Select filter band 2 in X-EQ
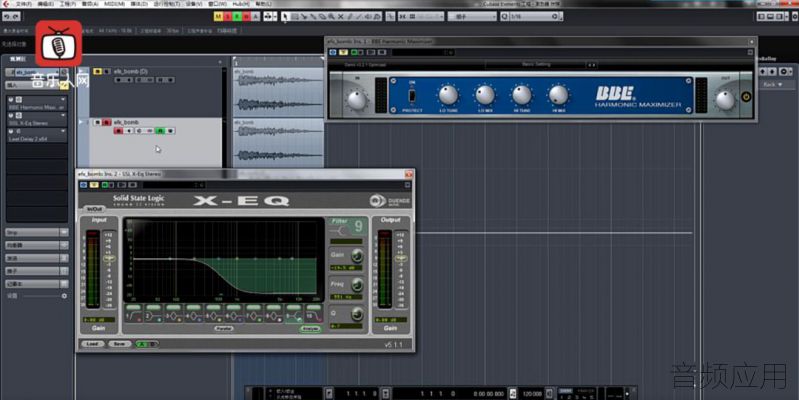 point(153,316)
